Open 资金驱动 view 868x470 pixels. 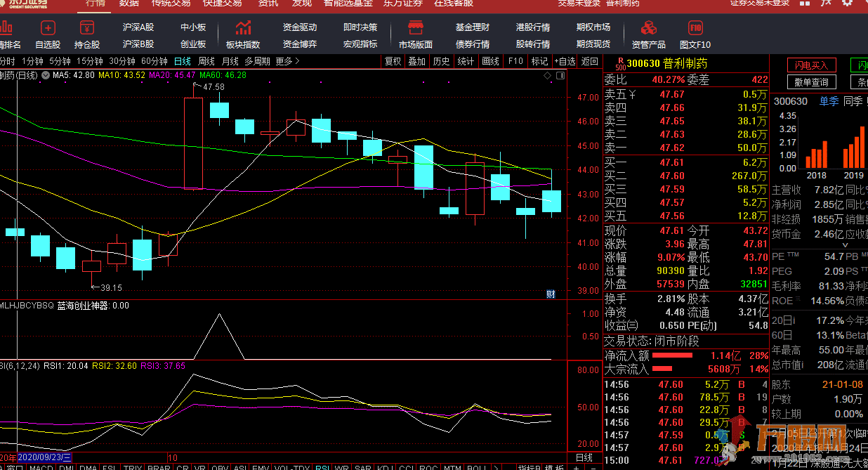tap(300, 27)
